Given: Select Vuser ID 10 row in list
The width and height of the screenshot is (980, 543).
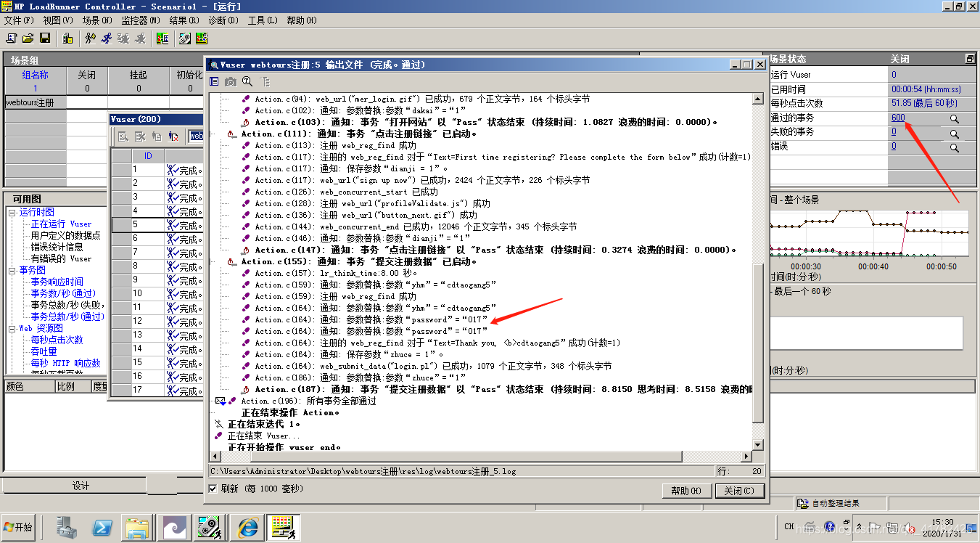Looking at the screenshot, I should 157,294.
